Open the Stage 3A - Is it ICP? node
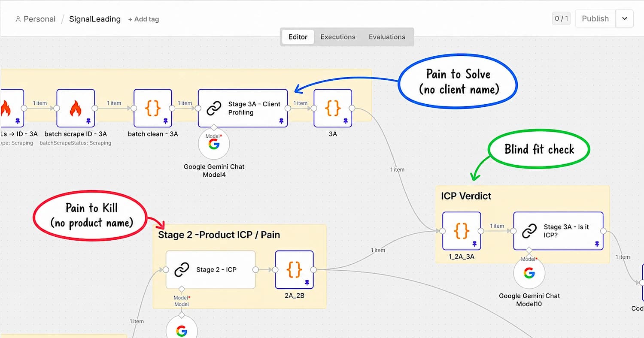 tap(558, 231)
